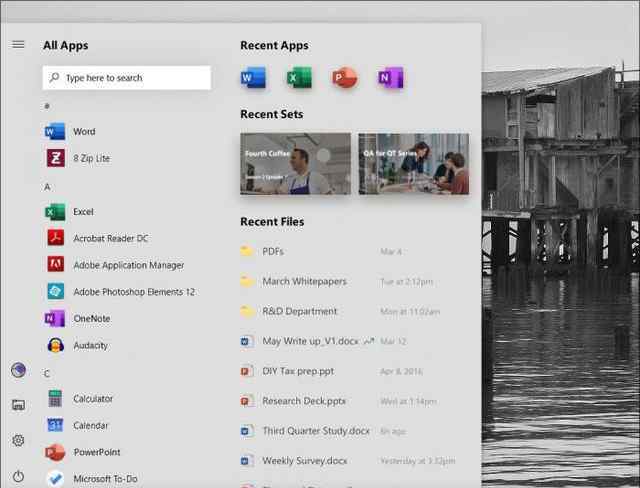Open the QA for QT Series set
This screenshot has width=640, height=488.
point(414,164)
